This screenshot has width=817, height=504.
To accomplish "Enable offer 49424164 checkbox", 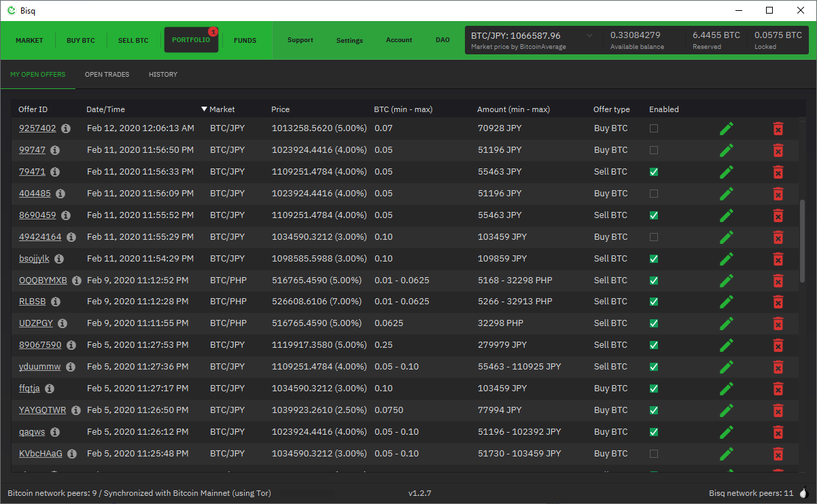I will (654, 237).
